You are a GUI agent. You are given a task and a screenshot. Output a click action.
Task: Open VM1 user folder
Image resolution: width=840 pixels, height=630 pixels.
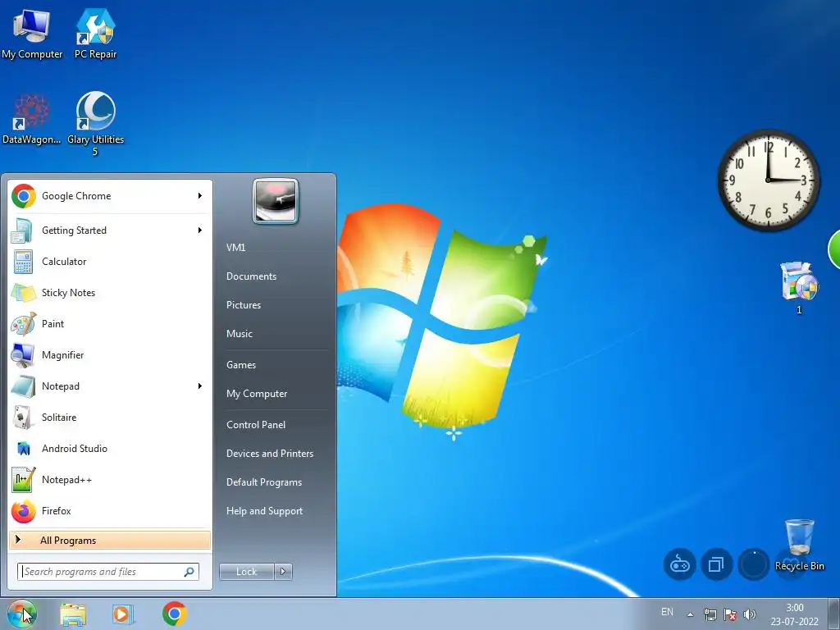tap(236, 248)
